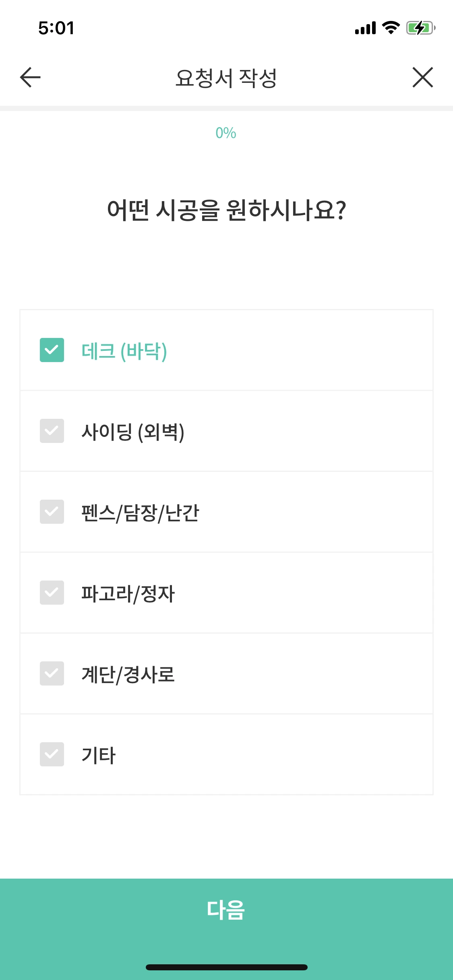Tap the home indicator bar at bottom
This screenshot has height=980, width=453.
click(226, 968)
